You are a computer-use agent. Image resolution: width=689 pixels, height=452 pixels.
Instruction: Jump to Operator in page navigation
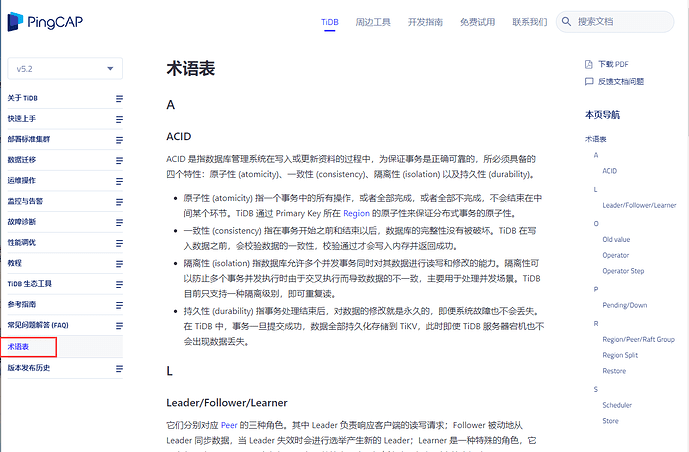(616, 255)
